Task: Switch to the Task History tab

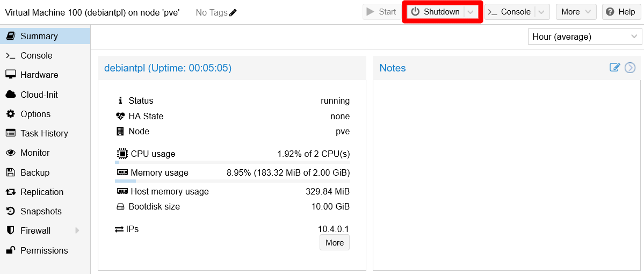Action: pyautogui.click(x=44, y=133)
